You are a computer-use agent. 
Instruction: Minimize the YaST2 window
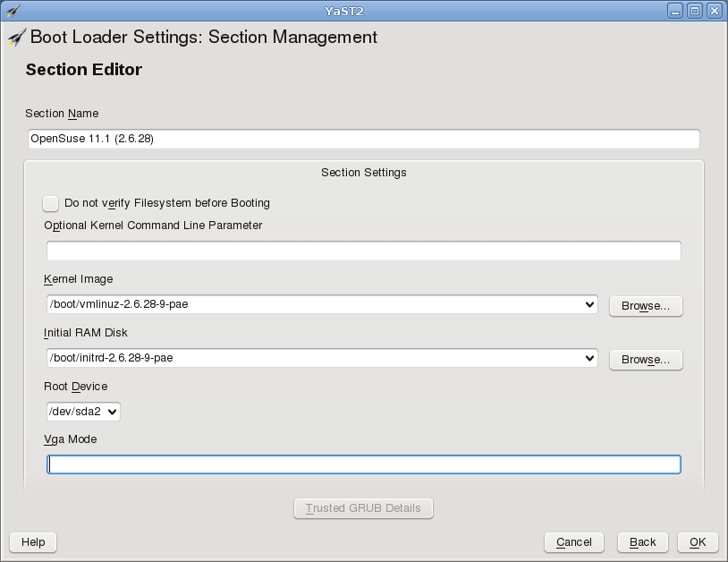[674, 11]
